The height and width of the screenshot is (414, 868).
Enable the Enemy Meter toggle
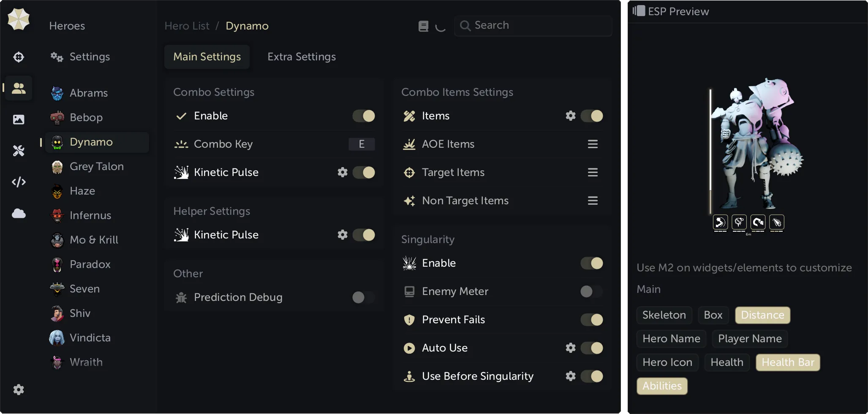[591, 292]
